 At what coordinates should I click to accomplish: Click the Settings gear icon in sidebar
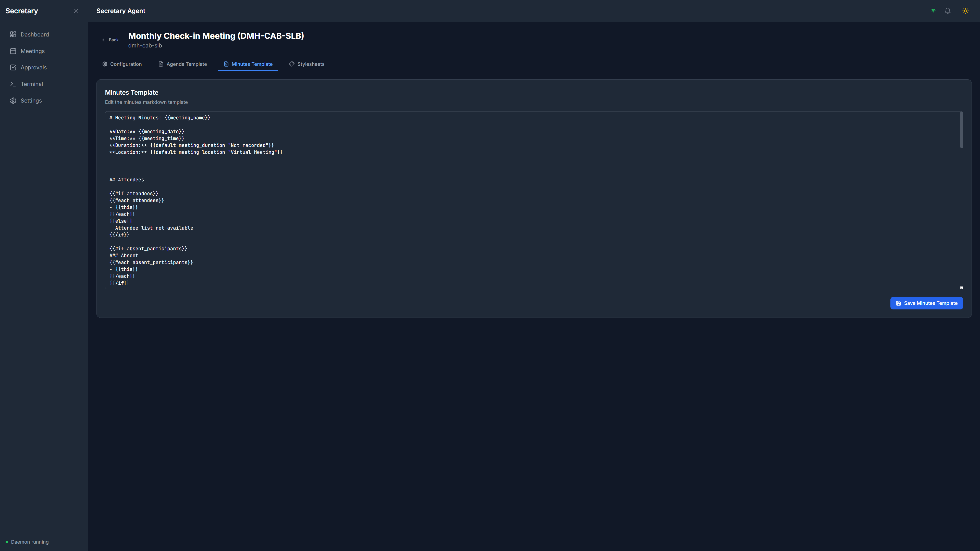[13, 101]
